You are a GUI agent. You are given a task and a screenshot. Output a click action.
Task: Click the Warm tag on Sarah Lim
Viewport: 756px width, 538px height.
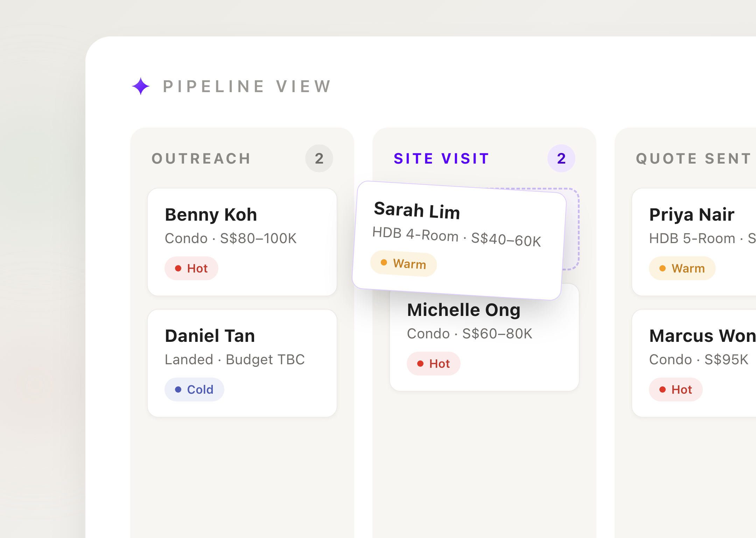click(404, 263)
